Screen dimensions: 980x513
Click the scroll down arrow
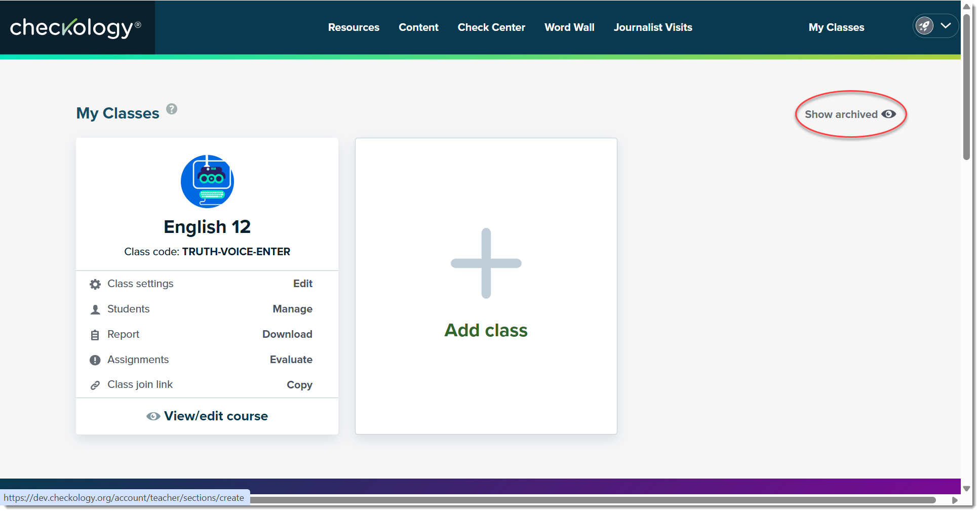966,489
